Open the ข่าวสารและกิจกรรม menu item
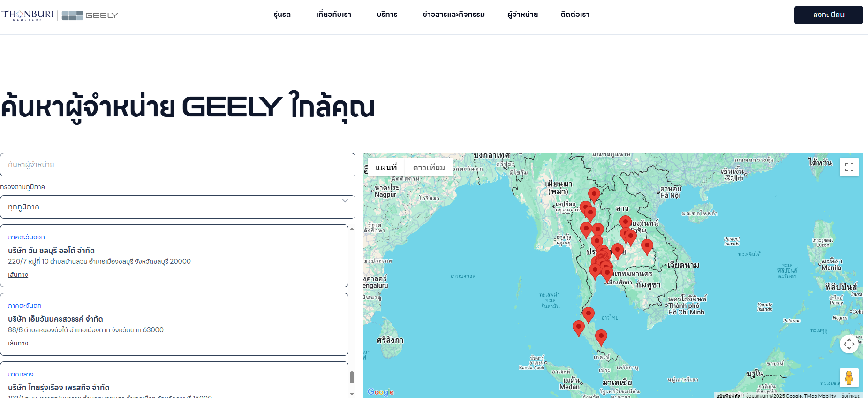The image size is (868, 406). coord(453,15)
